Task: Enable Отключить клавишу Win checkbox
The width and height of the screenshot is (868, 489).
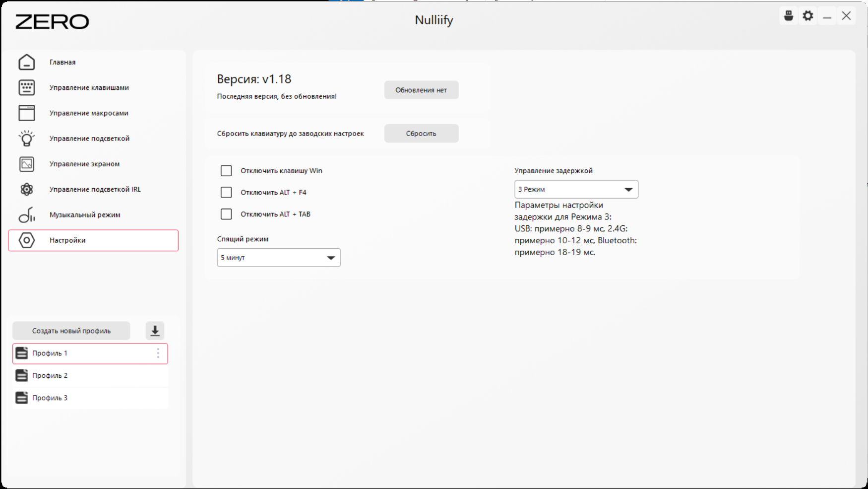Action: 226,171
